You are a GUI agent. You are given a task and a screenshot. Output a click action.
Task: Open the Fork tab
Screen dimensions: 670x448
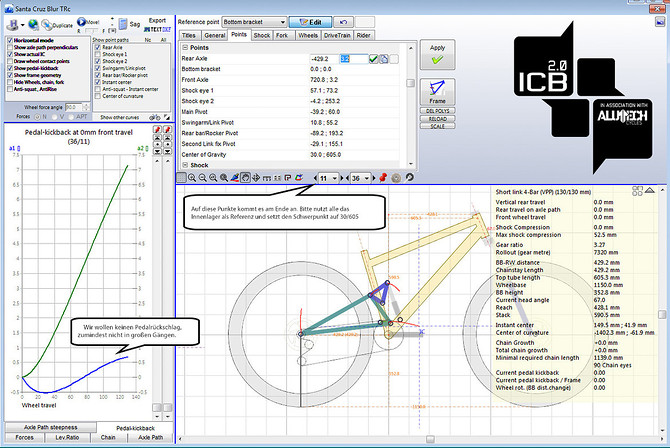tap(282, 35)
